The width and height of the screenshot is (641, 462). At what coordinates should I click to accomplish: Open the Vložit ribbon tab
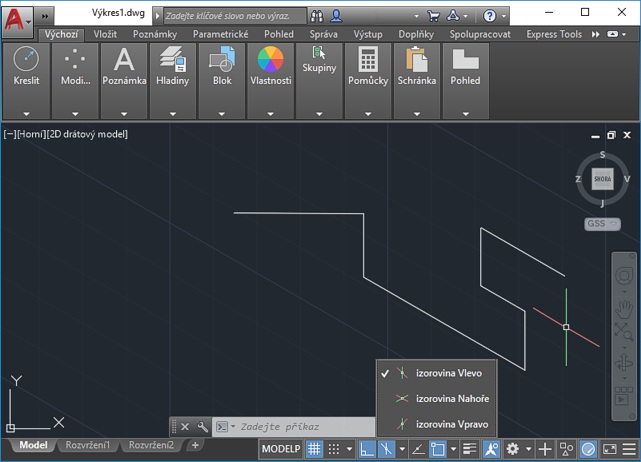[105, 34]
